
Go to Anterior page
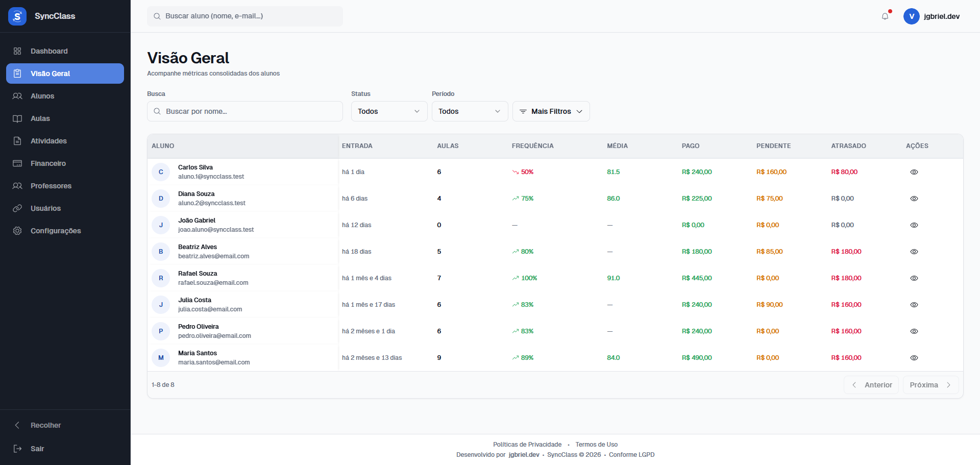871,385
